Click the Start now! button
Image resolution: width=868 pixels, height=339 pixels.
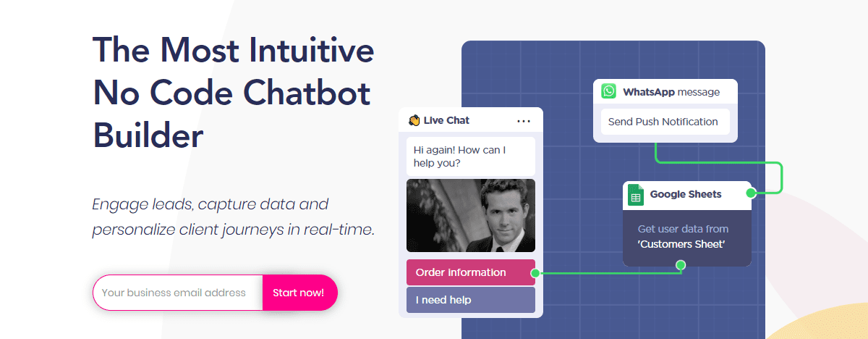[x=299, y=293]
